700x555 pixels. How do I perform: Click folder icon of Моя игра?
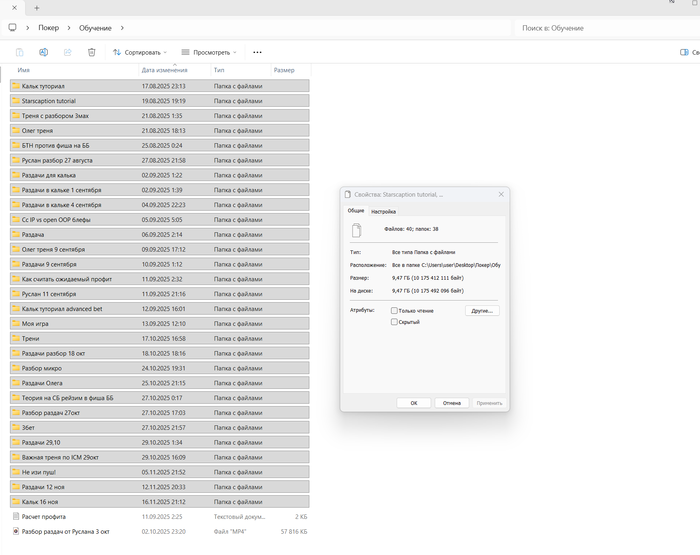[16, 323]
